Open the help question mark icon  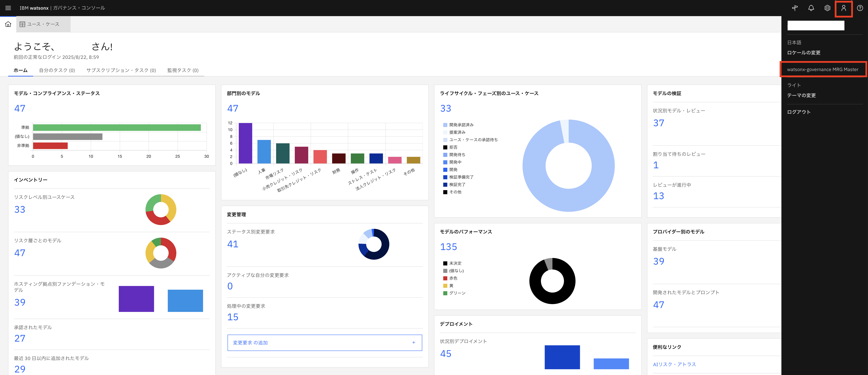[860, 8]
